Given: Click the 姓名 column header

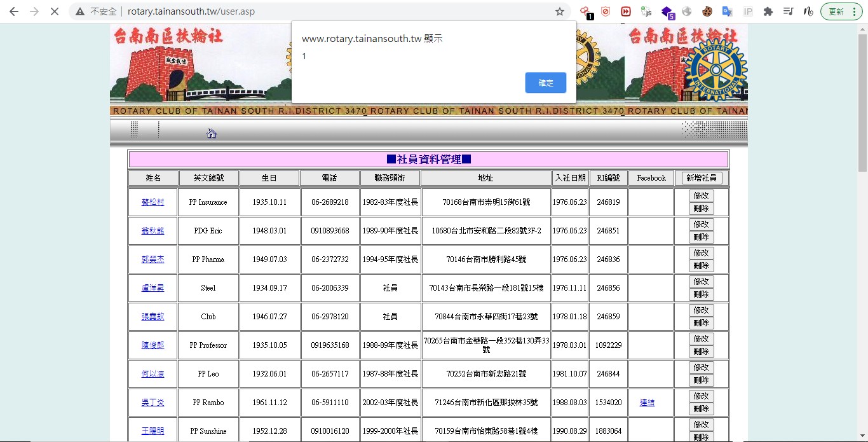Looking at the screenshot, I should (x=153, y=178).
